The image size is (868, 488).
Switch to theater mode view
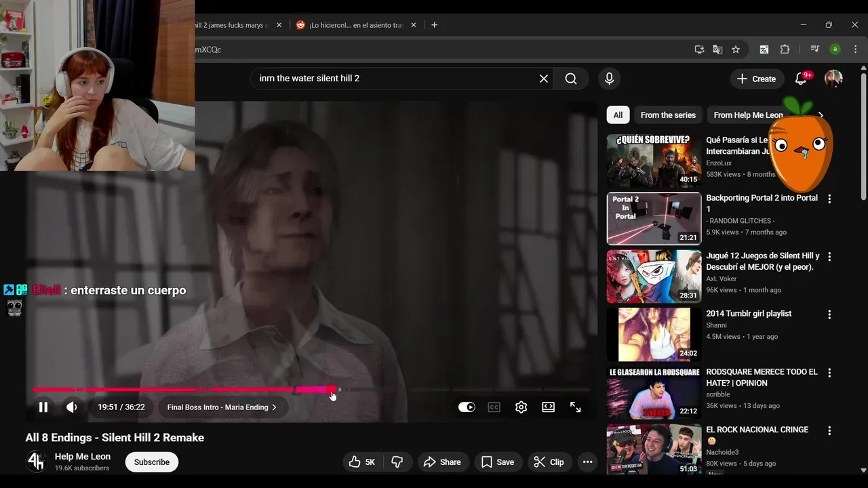[x=548, y=407]
